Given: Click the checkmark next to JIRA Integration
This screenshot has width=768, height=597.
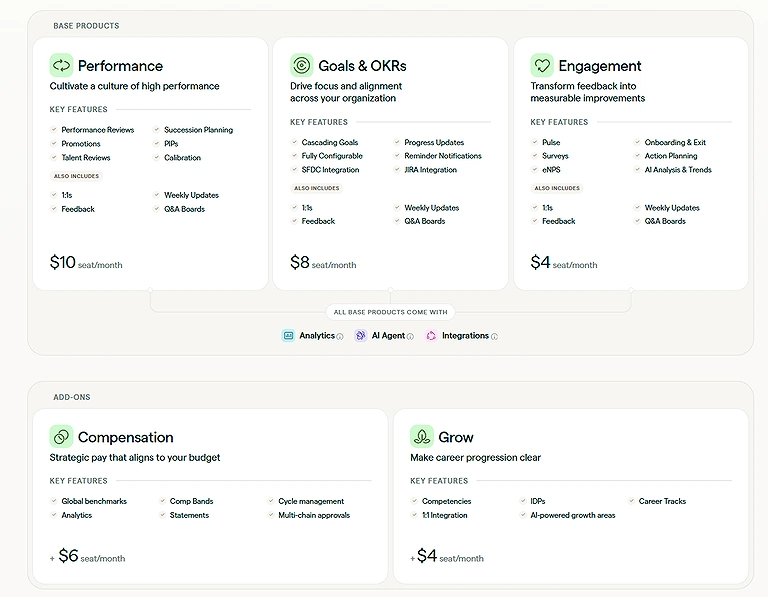Looking at the screenshot, I should pos(397,169).
